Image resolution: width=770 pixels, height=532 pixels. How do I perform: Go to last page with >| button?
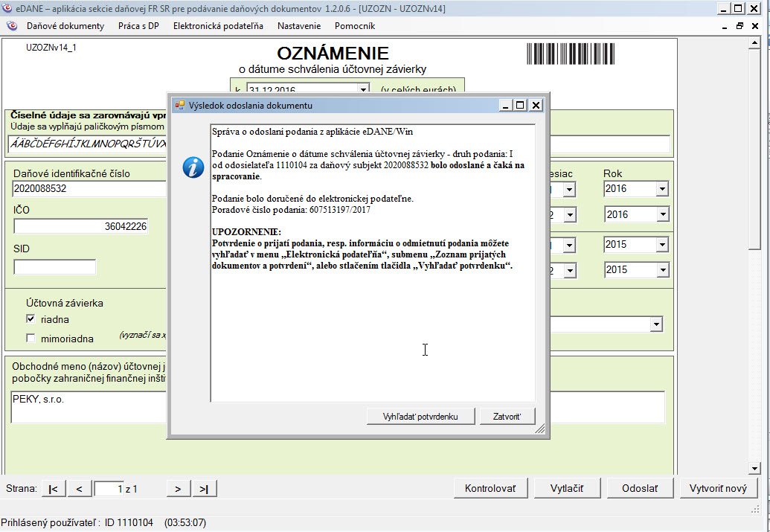(x=205, y=489)
